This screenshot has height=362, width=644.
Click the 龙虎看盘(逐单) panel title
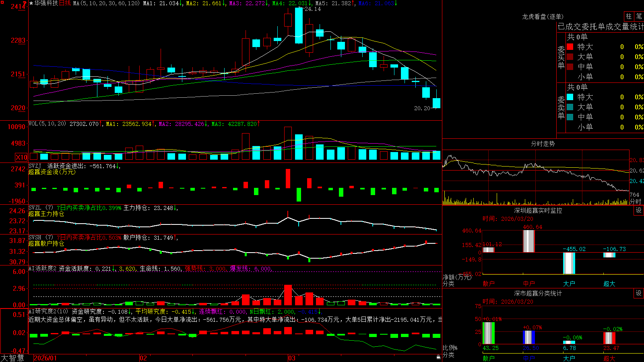click(x=543, y=16)
